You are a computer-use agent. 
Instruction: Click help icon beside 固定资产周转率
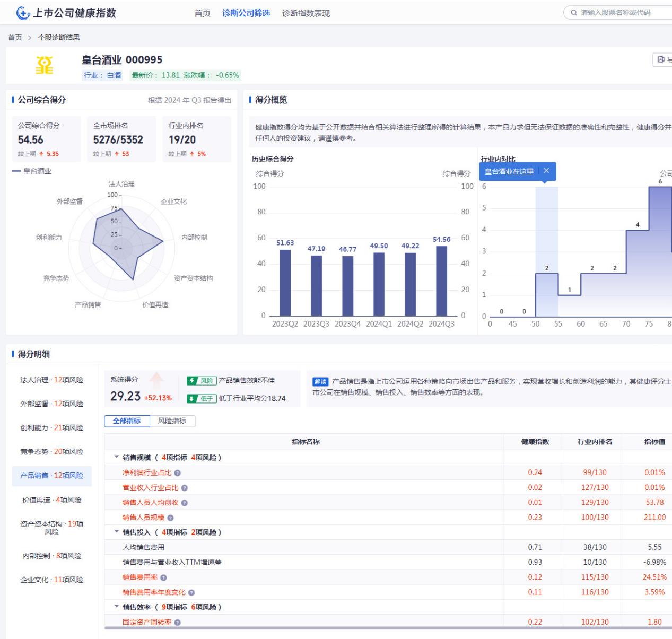(178, 623)
